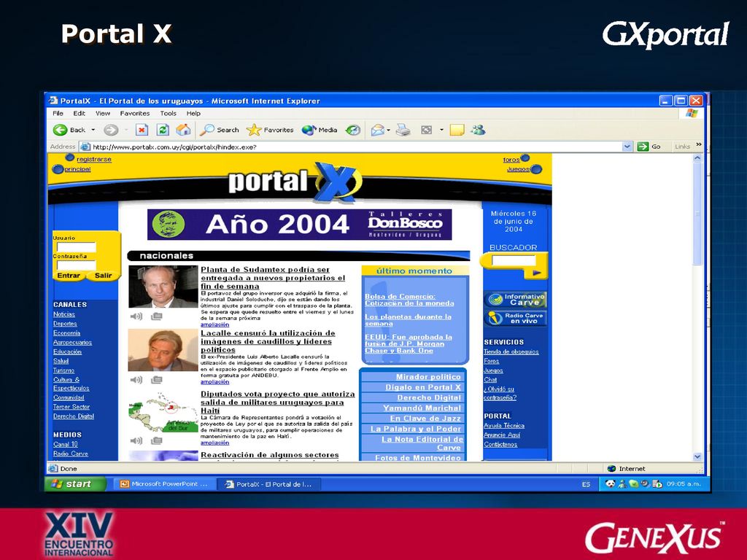Open image gallery icon of Sudamtex story
The image size is (747, 560).
pyautogui.click(x=157, y=316)
